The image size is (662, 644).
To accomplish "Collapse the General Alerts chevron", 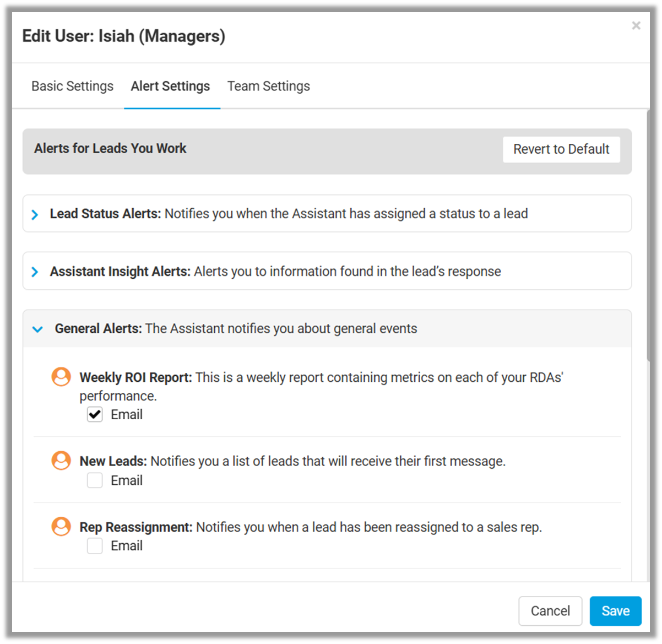I will (37, 329).
